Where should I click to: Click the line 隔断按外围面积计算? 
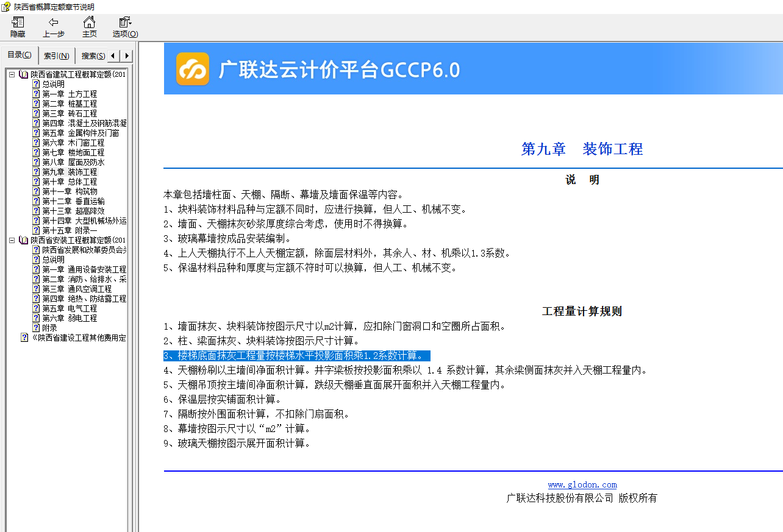pyautogui.click(x=257, y=414)
